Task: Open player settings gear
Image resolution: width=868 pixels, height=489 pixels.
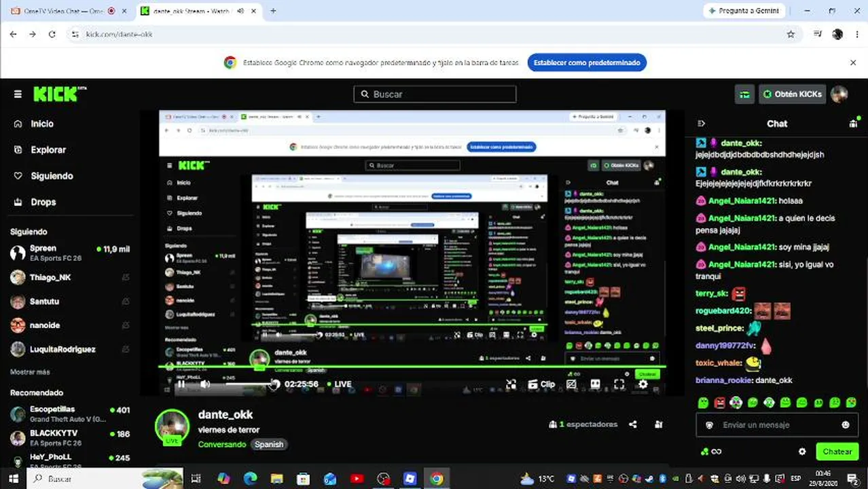Action: click(x=643, y=384)
